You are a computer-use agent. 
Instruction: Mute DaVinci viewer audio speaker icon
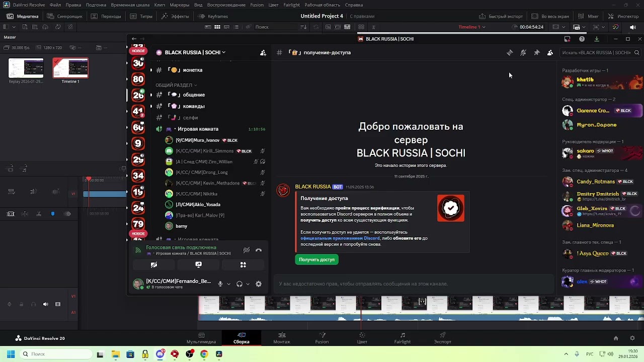pos(633,27)
